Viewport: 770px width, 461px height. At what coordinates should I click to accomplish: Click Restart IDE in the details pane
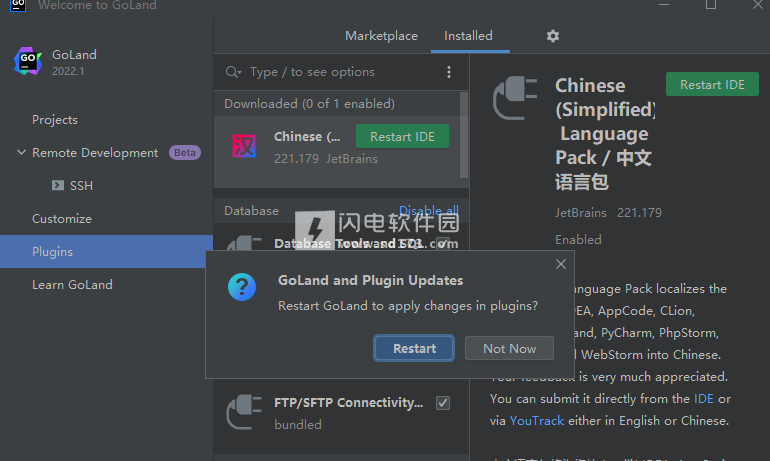click(x=712, y=84)
